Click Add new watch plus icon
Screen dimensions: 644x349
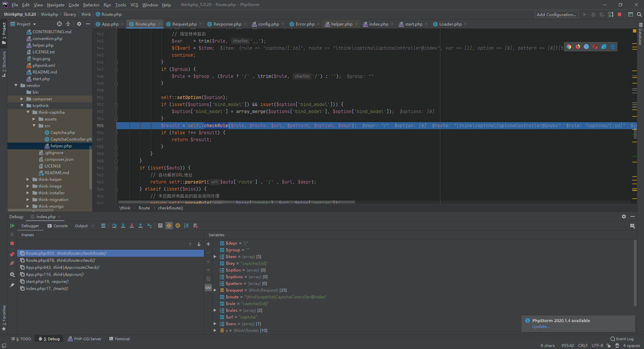click(x=208, y=244)
